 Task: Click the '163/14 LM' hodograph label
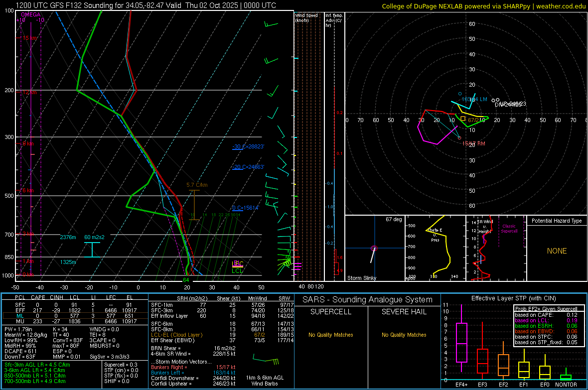(474, 100)
